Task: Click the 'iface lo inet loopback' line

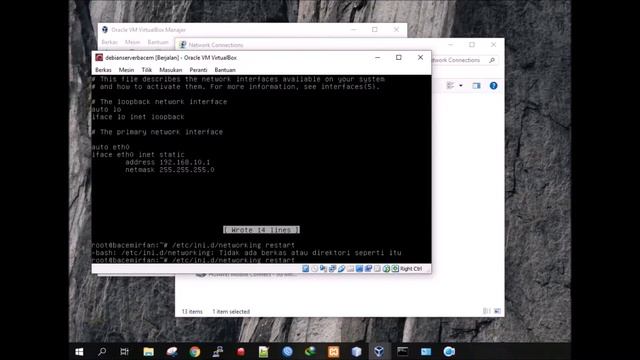Action: click(138, 117)
